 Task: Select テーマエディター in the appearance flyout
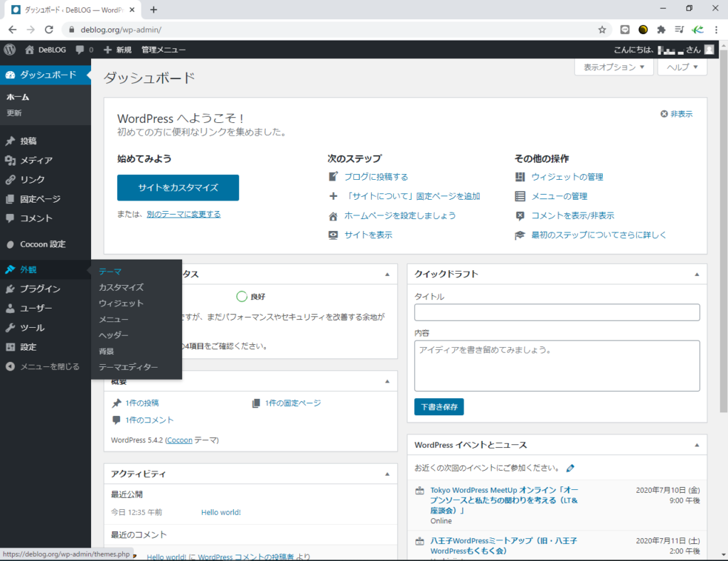128,367
